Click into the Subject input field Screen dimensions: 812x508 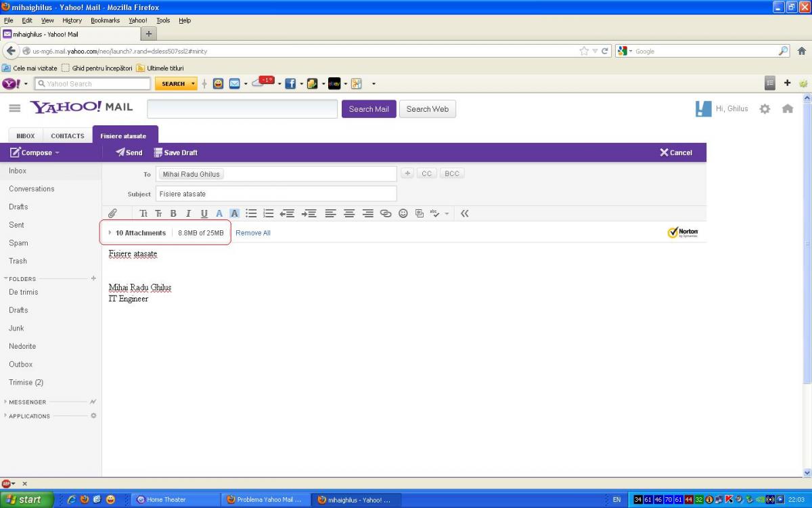[x=276, y=194]
